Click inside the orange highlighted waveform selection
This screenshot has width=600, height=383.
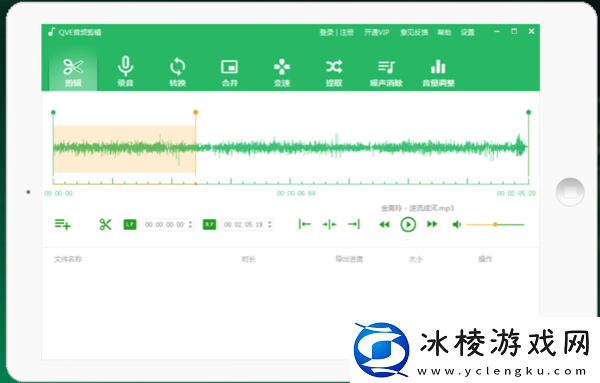tap(124, 149)
